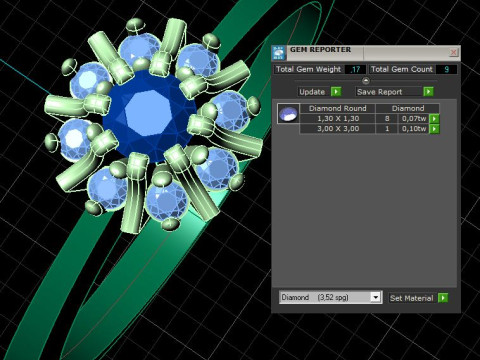Click the quantity 1 cell

click(x=387, y=129)
